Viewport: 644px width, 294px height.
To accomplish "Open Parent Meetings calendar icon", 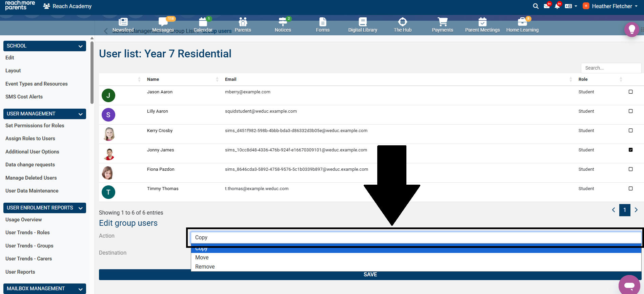I will (x=482, y=22).
